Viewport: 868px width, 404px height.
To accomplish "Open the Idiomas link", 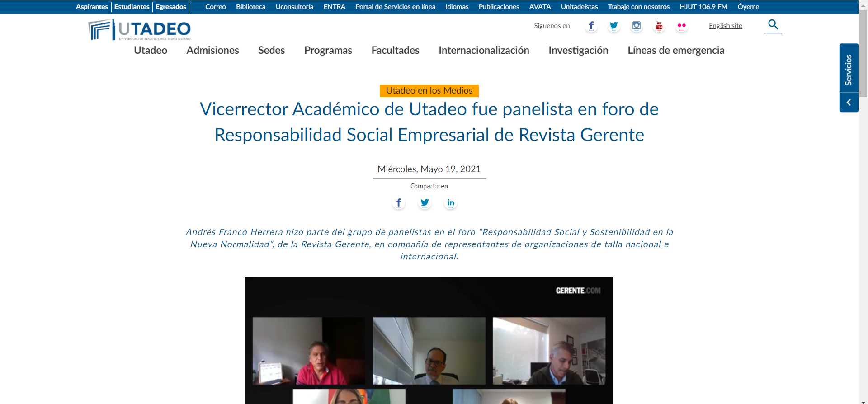I will 457,7.
